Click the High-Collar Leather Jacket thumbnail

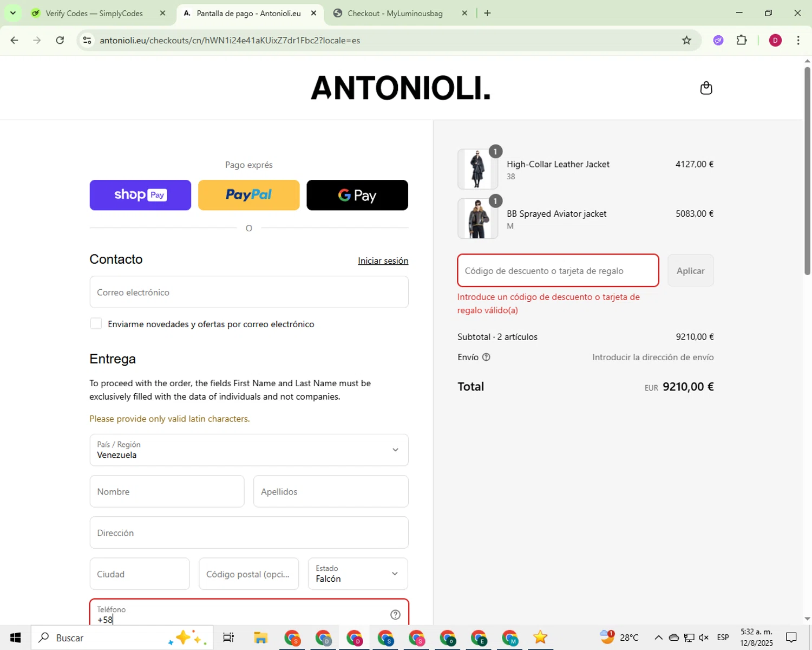(x=477, y=169)
